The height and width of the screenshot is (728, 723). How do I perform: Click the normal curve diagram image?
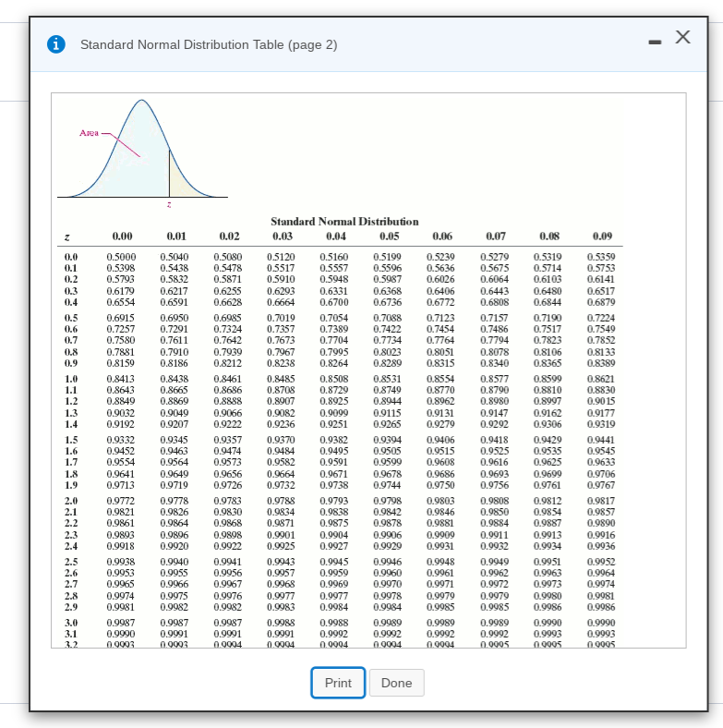(142, 153)
